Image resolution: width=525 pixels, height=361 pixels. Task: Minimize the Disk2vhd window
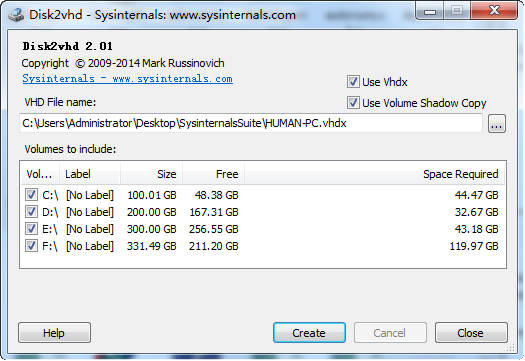coord(430,11)
